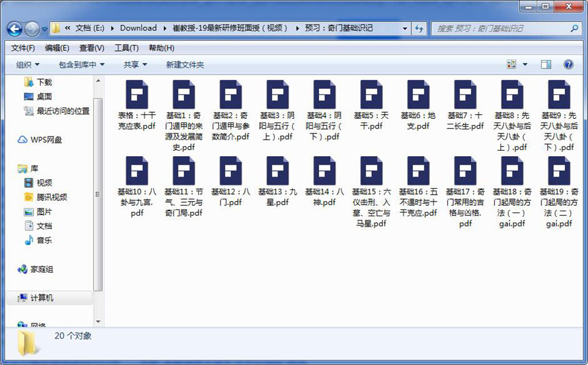Viewport: 588px width, 365px height.
Task: Open 腾讯视频 library
Action: click(46, 197)
